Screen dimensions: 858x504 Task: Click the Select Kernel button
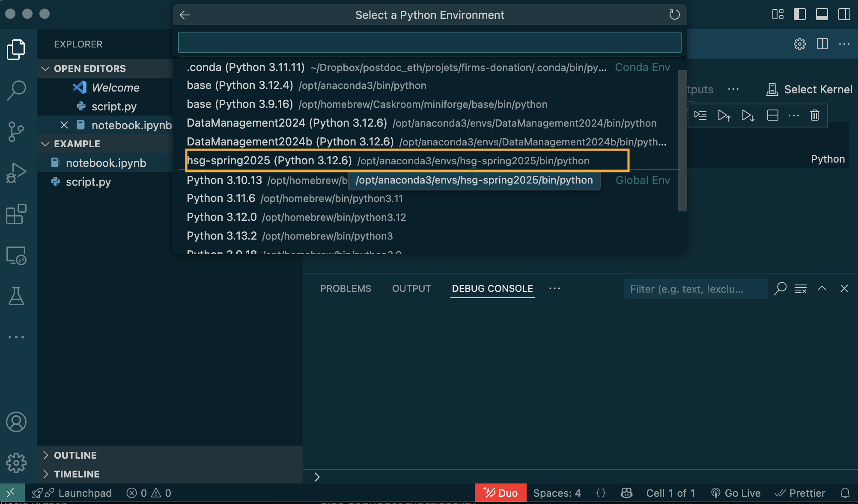click(809, 89)
